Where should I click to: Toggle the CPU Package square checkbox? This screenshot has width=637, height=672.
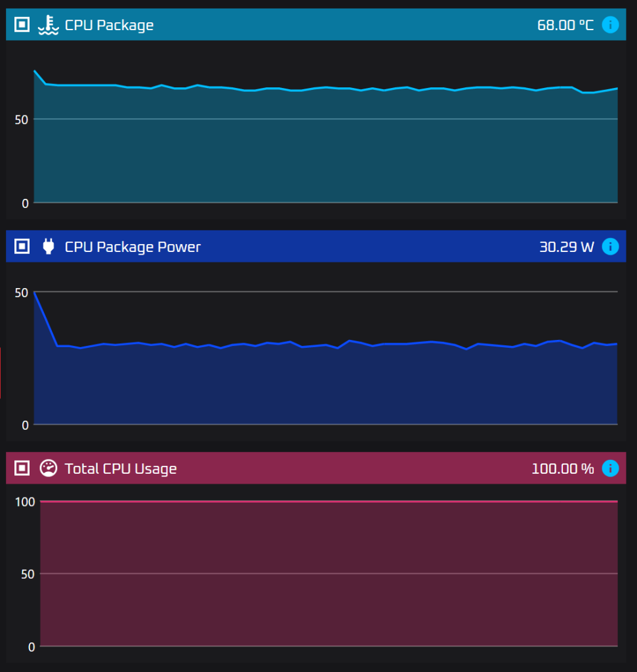point(22,25)
